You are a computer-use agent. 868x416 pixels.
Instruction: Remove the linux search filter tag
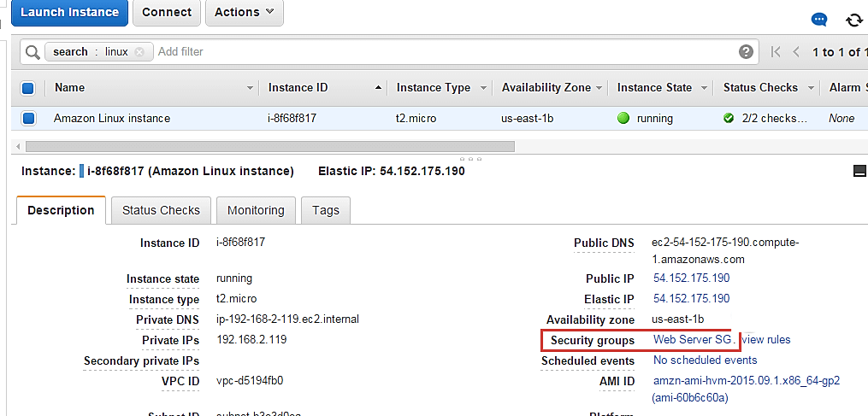click(x=139, y=52)
